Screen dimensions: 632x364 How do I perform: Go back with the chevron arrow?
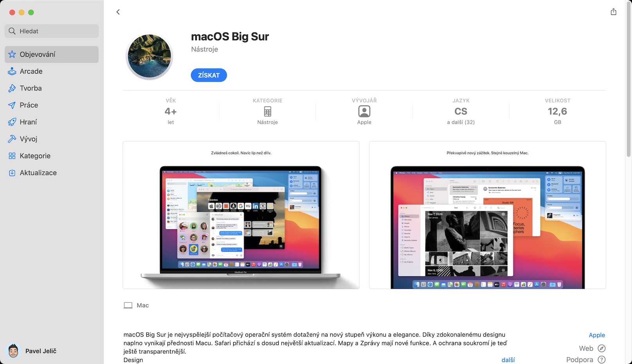118,12
